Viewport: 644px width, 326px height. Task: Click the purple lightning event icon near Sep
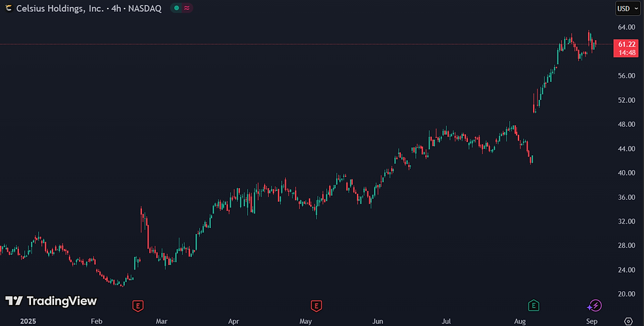click(x=594, y=306)
